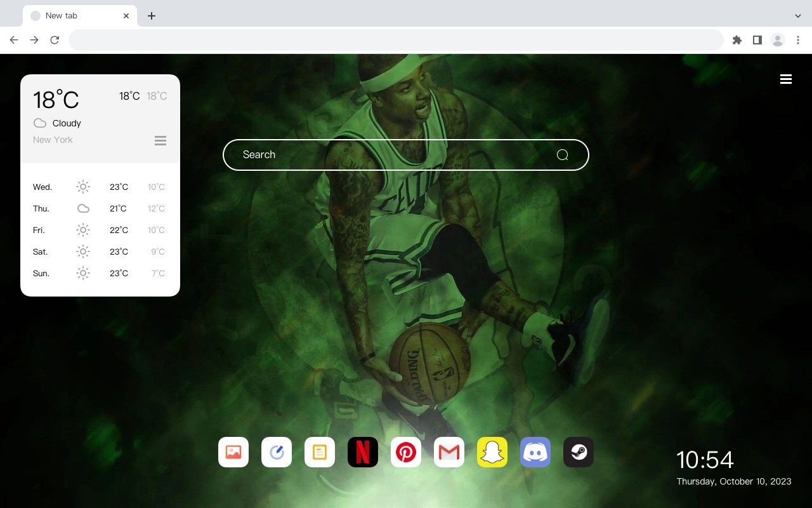Click the browser Extensions puzzle icon
The height and width of the screenshot is (508, 812).
pyautogui.click(x=737, y=40)
